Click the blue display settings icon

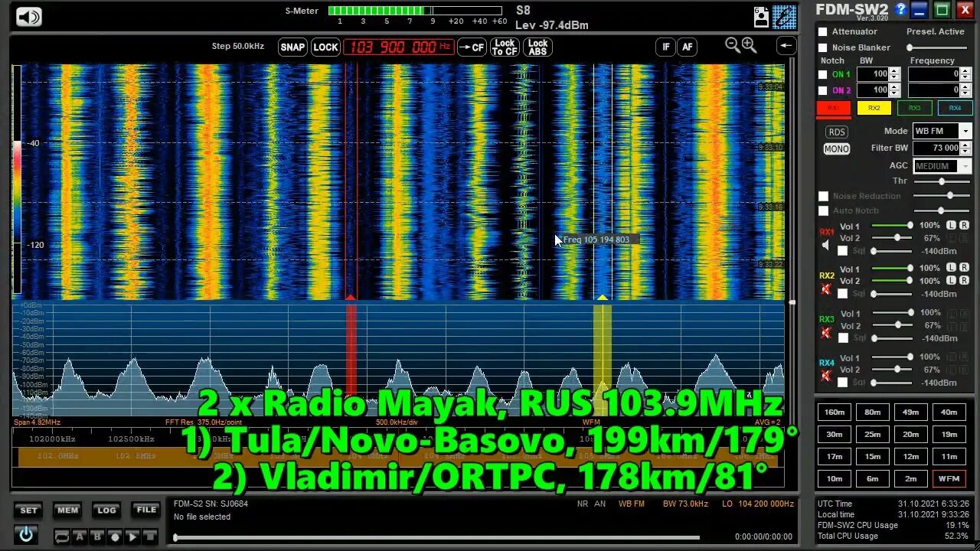pyautogui.click(x=785, y=17)
